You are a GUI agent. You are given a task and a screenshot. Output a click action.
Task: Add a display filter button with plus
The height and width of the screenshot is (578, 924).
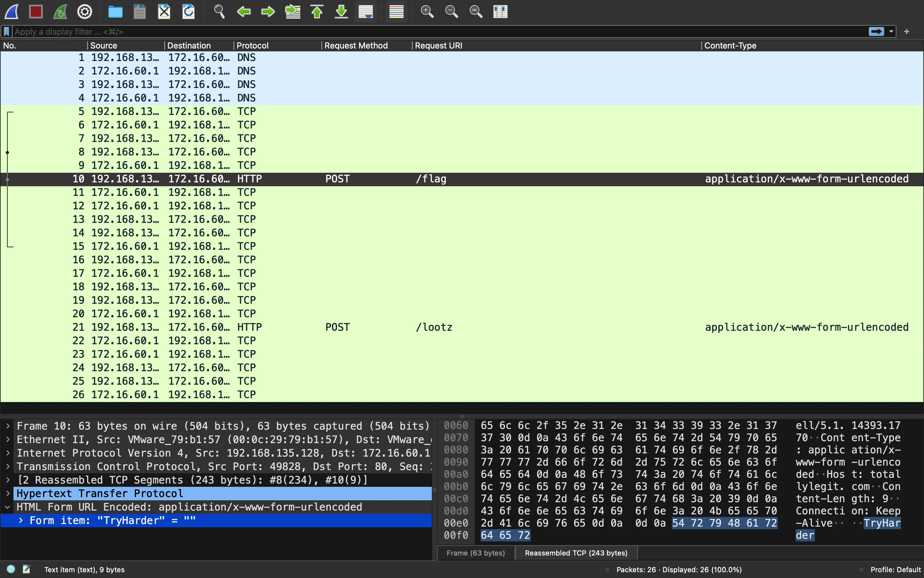907,31
